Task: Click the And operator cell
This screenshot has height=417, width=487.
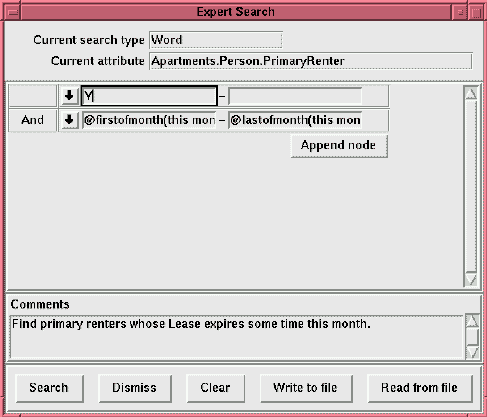Action: [33, 120]
